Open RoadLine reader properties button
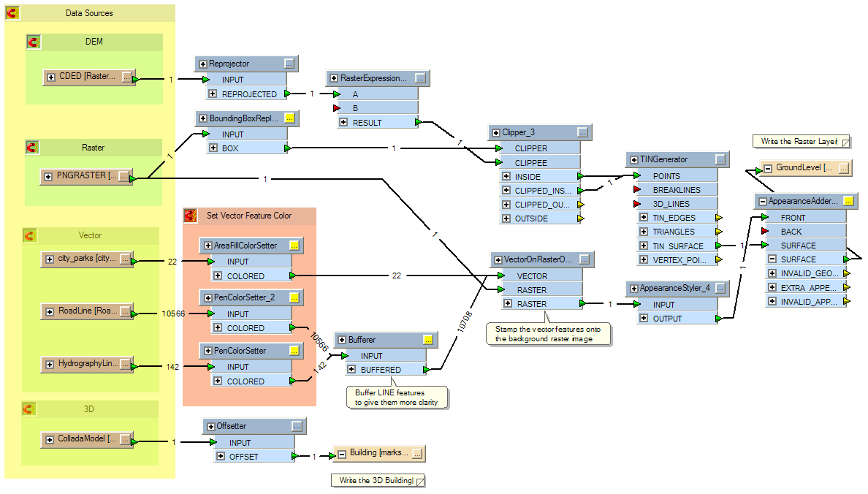Screen dimensions: 868x494 point(125,312)
